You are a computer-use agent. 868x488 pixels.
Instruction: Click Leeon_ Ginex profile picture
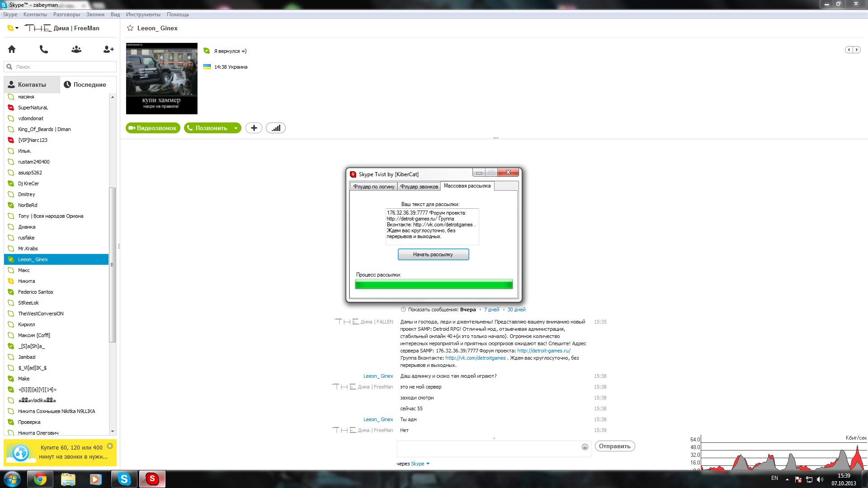[x=162, y=79]
